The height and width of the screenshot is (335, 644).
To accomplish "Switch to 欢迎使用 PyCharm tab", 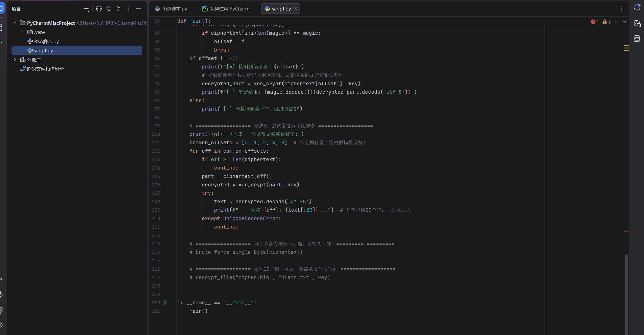I will [226, 9].
